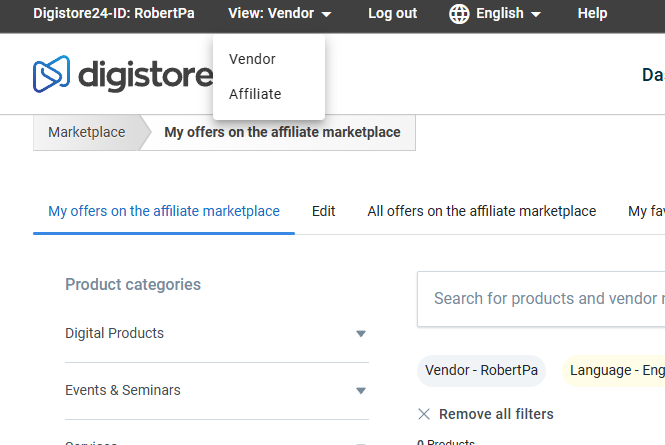Click the Vendor - RobertPa filter chip

tap(481, 370)
